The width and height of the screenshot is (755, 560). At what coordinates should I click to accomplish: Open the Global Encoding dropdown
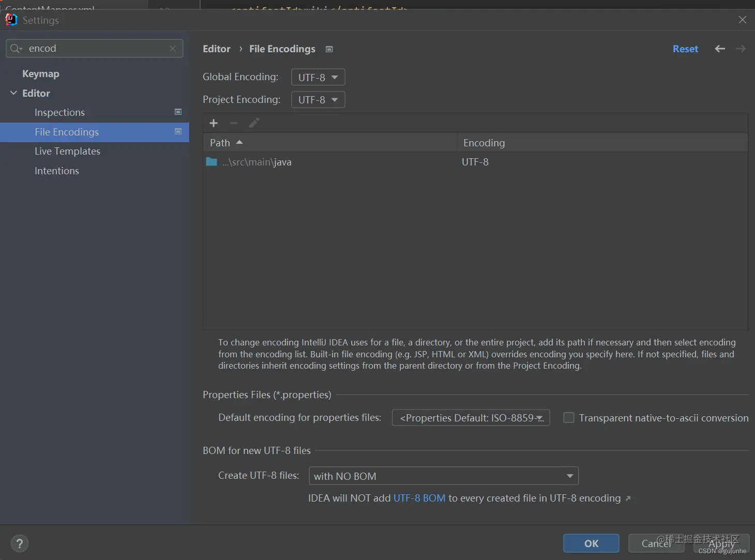coord(318,77)
